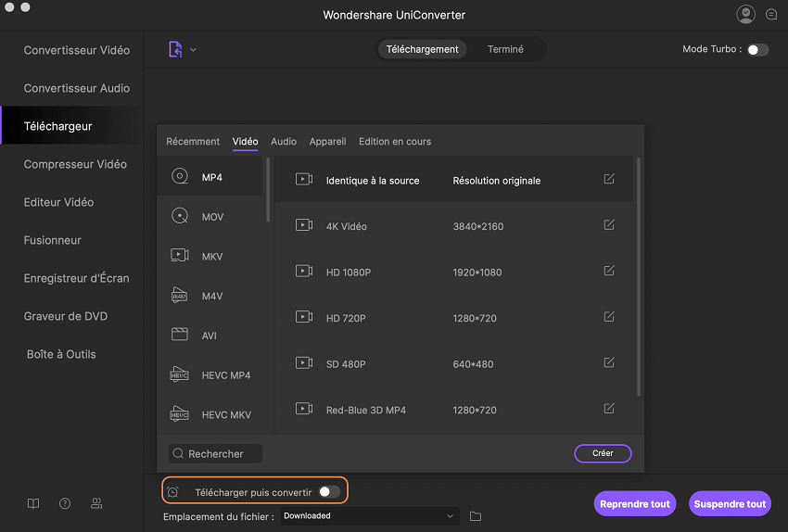Open the output folder icon
The image size is (788, 532).
(x=476, y=516)
